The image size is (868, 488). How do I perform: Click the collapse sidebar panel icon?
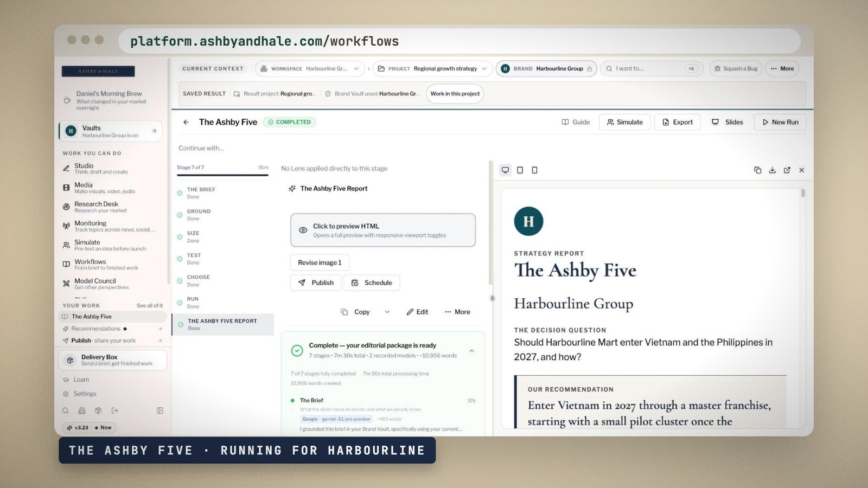point(160,411)
